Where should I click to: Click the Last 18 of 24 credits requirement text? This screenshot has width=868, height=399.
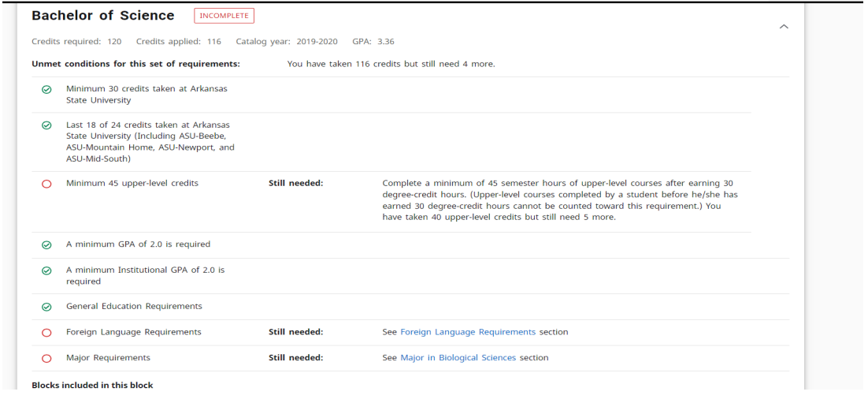[x=150, y=142]
